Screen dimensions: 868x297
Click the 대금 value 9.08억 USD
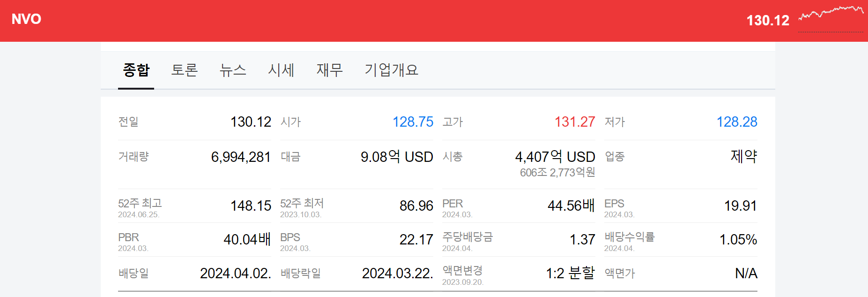click(x=397, y=157)
